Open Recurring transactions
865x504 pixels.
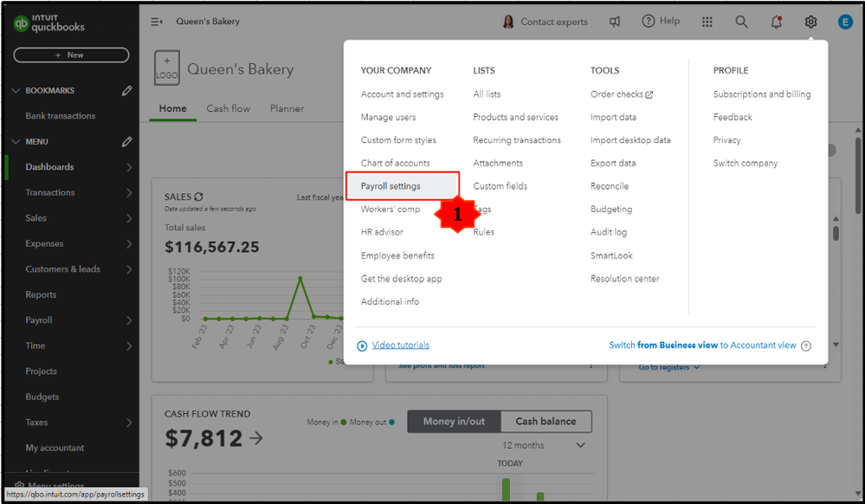tap(516, 140)
